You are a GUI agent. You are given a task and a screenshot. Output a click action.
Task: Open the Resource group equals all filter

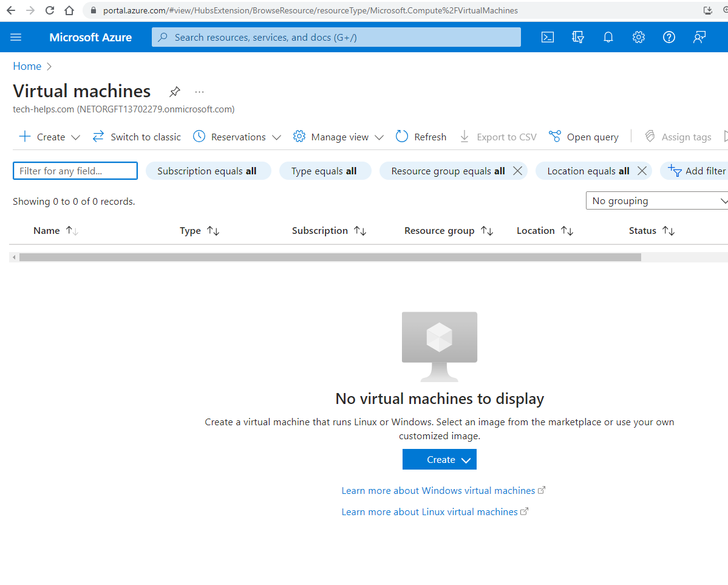point(448,171)
